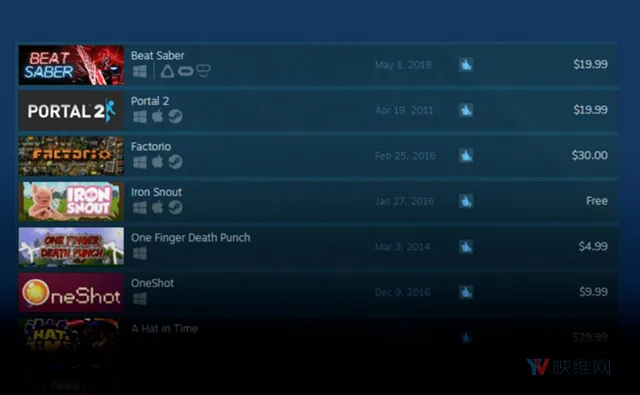
Task: Open the Portal 2 game thumbnail
Action: [71, 110]
